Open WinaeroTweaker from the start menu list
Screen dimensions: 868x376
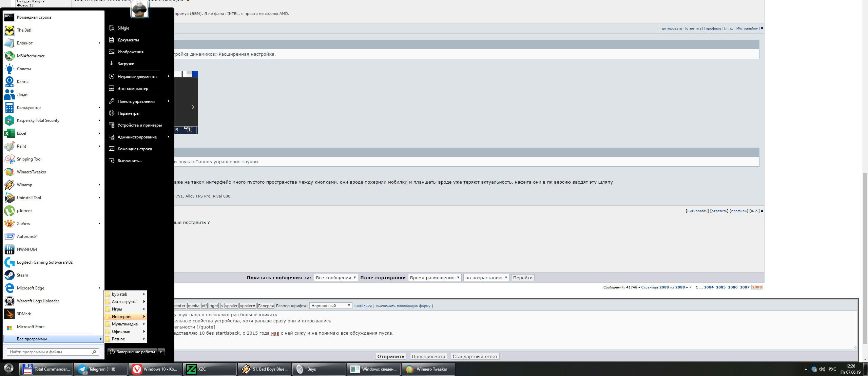tap(31, 172)
